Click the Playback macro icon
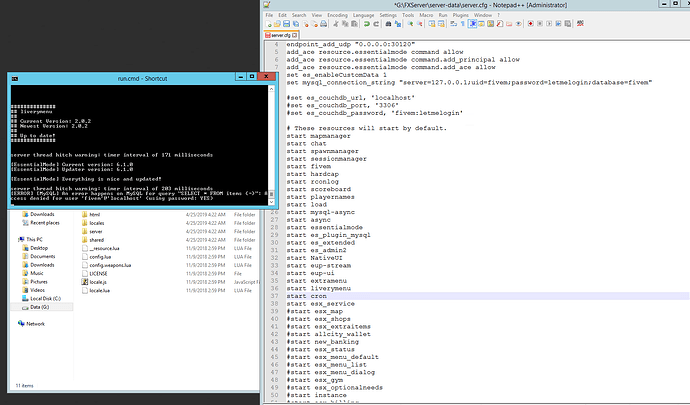This screenshot has width=690, height=405. [x=549, y=24]
